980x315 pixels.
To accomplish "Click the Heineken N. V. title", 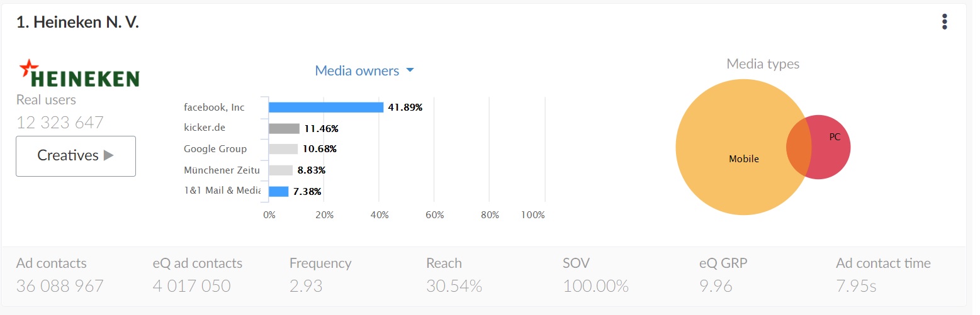I will pos(77,22).
